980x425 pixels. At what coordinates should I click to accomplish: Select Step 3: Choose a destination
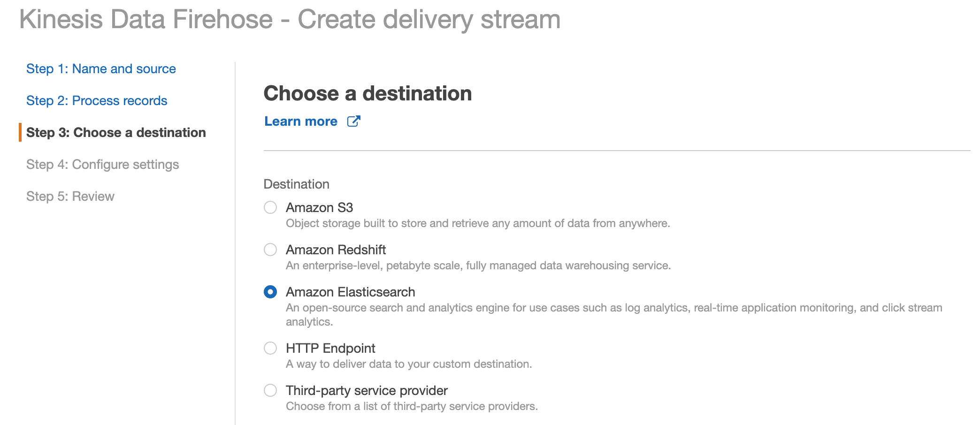116,133
